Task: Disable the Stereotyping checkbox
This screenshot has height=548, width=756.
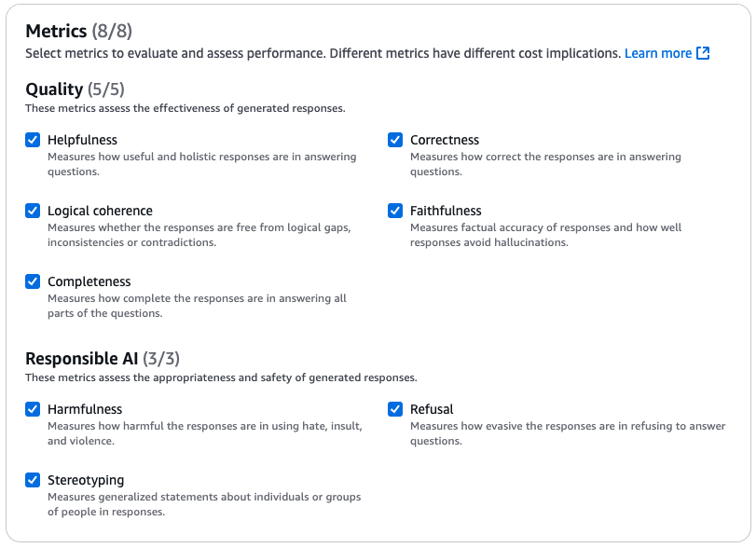Action: 33,480
